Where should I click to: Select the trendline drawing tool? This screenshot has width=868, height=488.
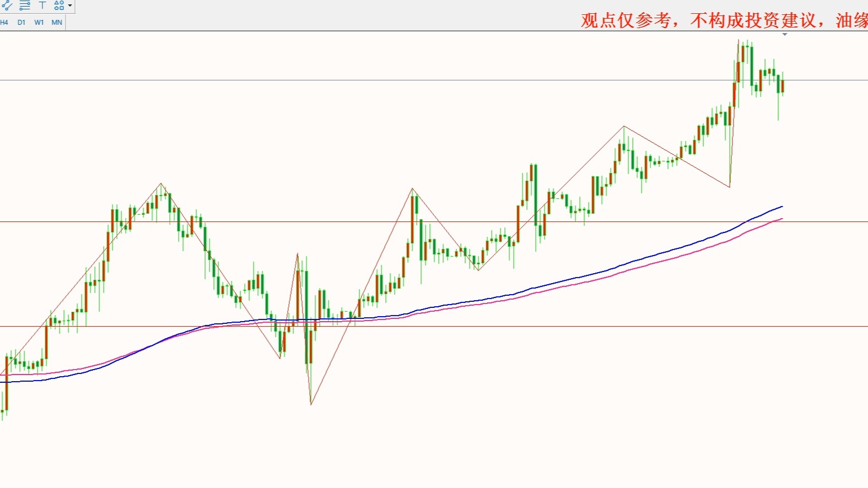click(7, 6)
